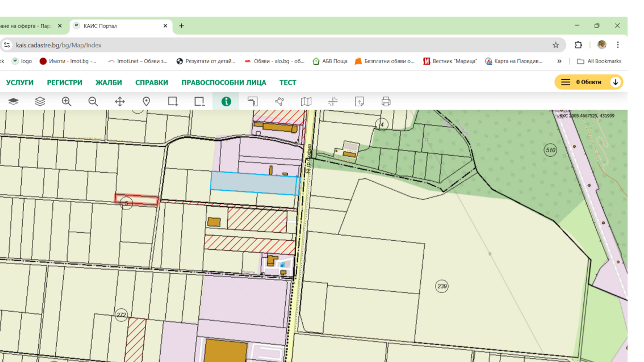Click the zoom in magnifier tool
Viewport: 644px width, 362px height.
[x=66, y=101]
